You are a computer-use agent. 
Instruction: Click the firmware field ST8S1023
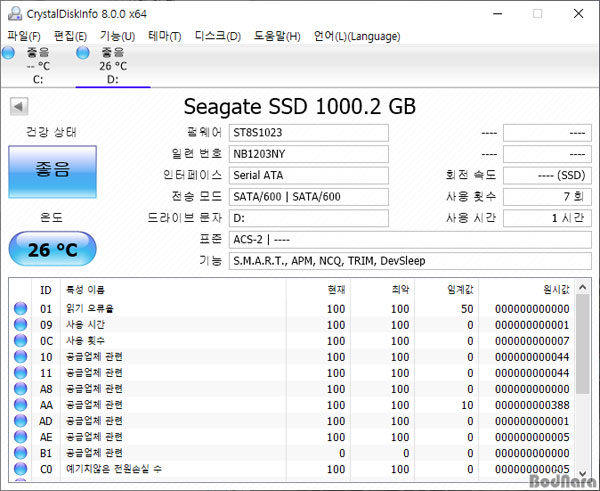(309, 133)
